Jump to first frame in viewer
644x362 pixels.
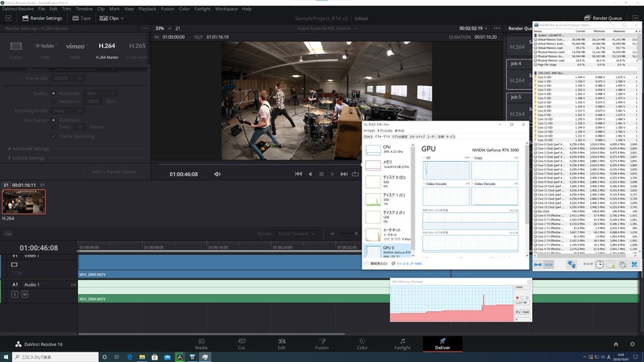pyautogui.click(x=299, y=174)
